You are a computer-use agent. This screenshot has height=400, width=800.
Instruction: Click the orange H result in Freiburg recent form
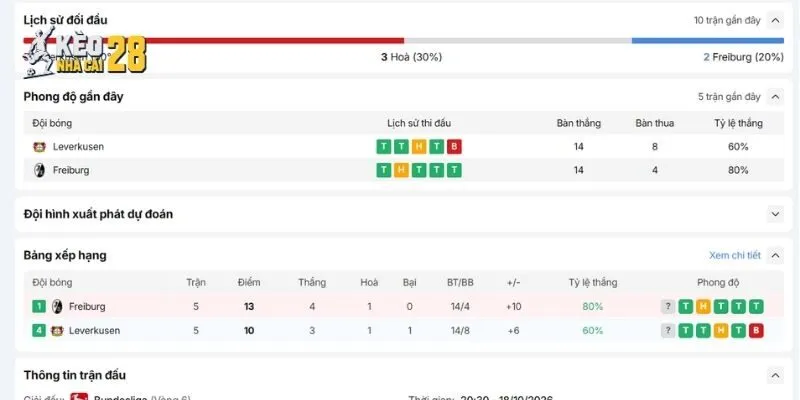[402, 170]
